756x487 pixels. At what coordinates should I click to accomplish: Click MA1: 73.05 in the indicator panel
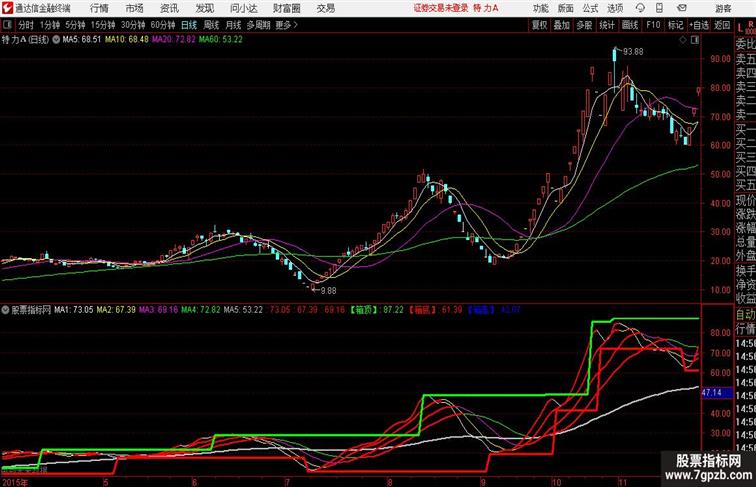pos(73,310)
